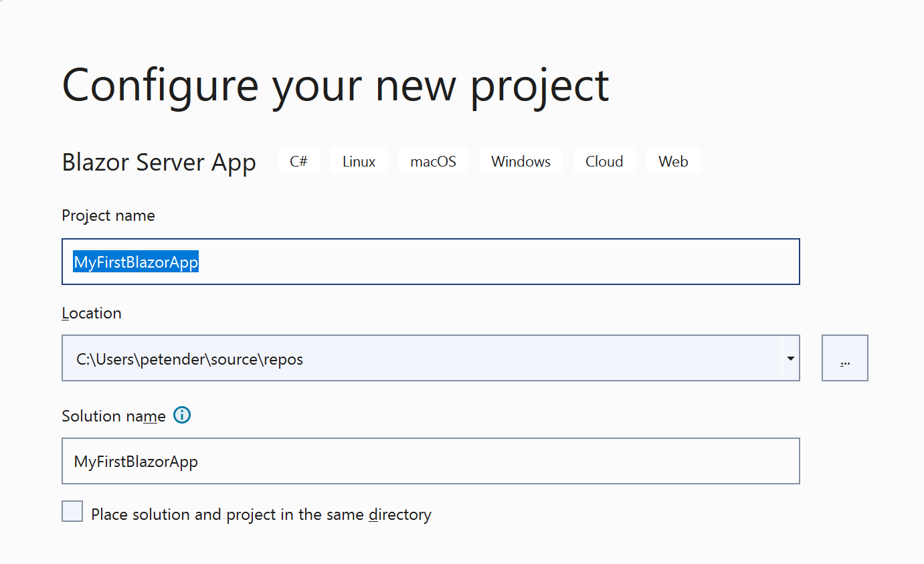Click the selected MyFirstBlazorApp text highlight
Screen dimensions: 924x564
click(136, 262)
